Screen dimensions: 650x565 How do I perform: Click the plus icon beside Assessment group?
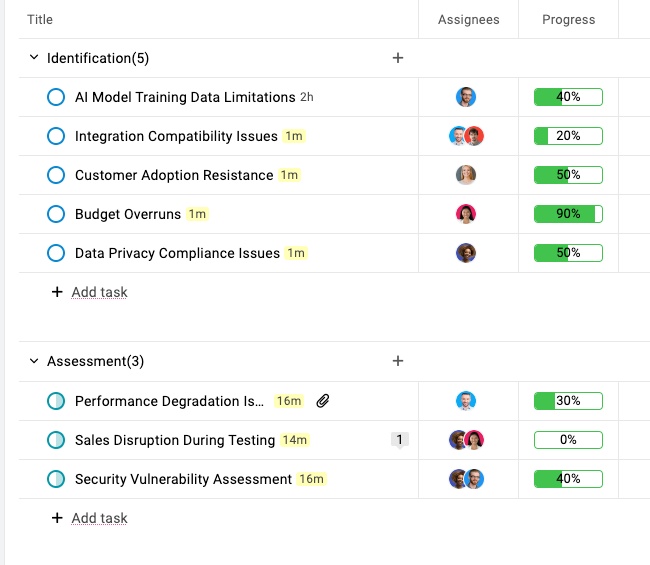point(398,361)
